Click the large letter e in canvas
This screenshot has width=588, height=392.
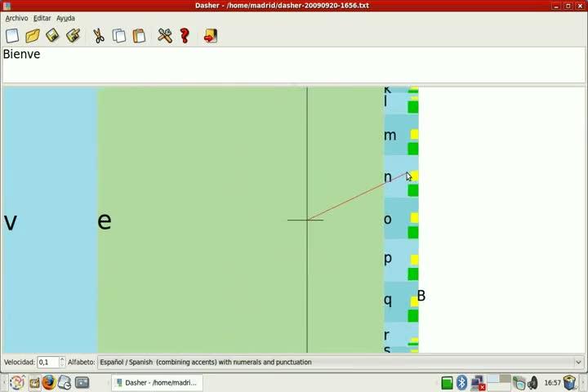pos(105,220)
